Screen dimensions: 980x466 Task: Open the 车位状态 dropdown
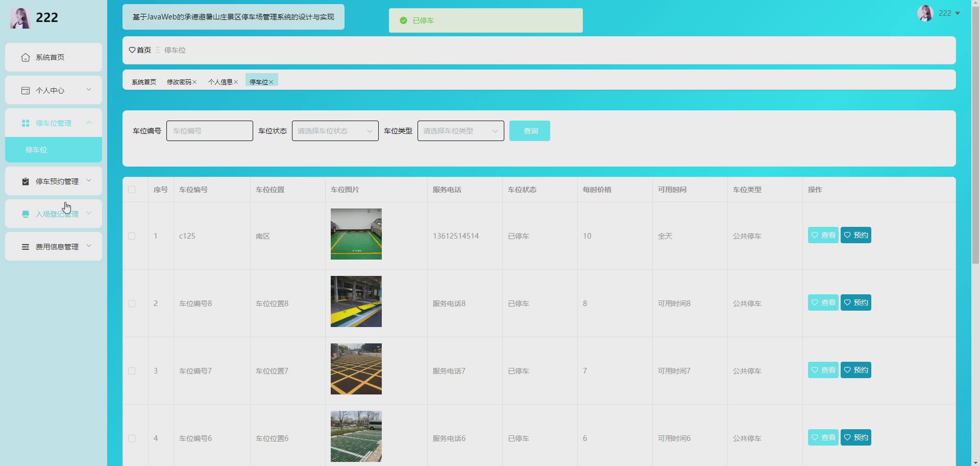[x=335, y=131]
